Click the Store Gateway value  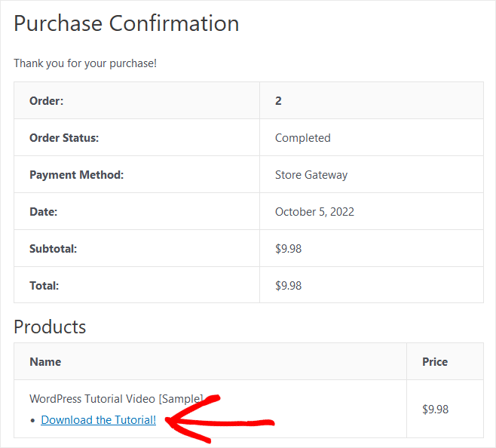tap(311, 175)
